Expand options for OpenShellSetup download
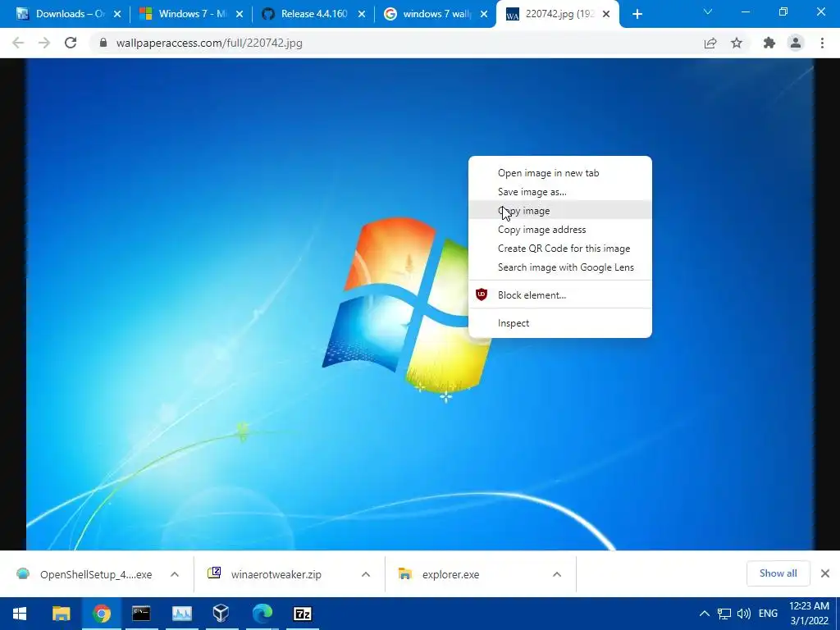The height and width of the screenshot is (630, 840). coord(175,574)
